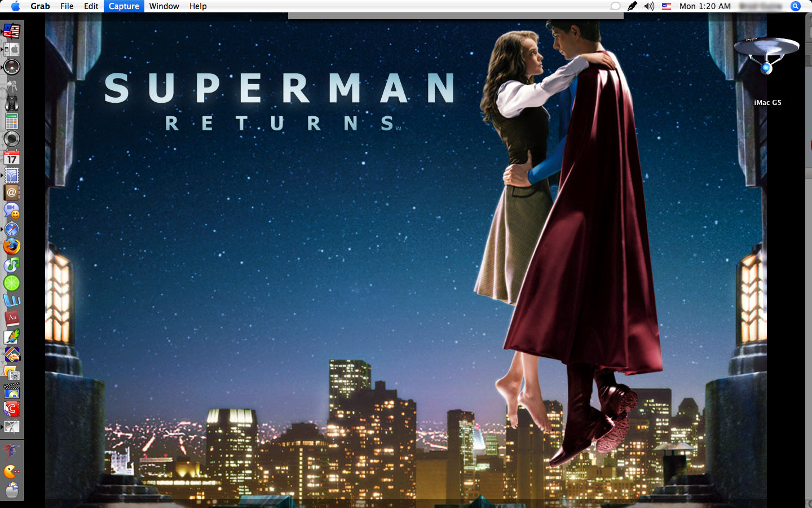This screenshot has width=812, height=508.
Task: Open the Batmobile icon in Dock
Action: (x=12, y=103)
